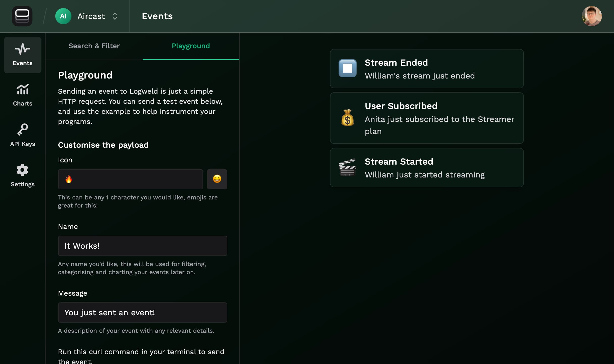This screenshot has height=364, width=614.
Task: Click the Events page heading
Action: pos(157,16)
